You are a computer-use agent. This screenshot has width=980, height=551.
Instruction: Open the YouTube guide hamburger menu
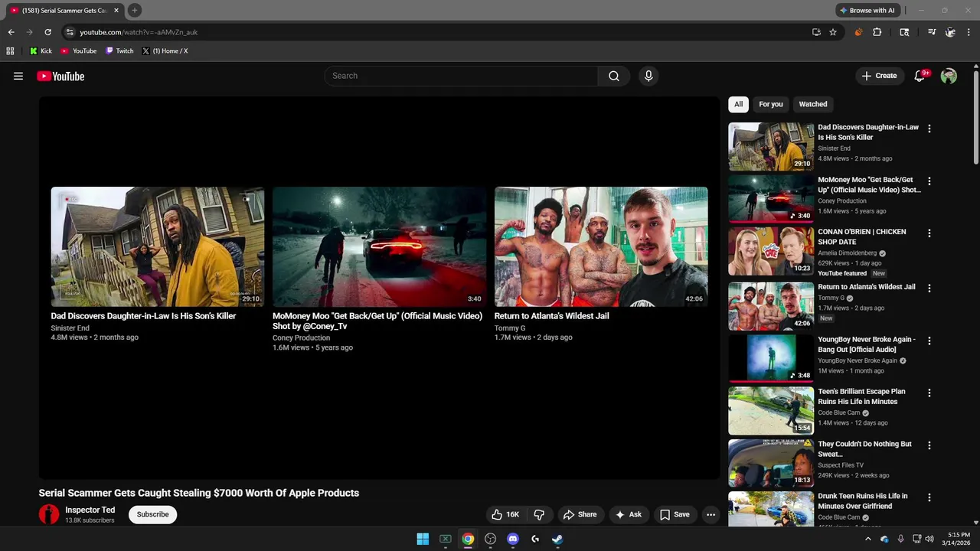pyautogui.click(x=18, y=76)
